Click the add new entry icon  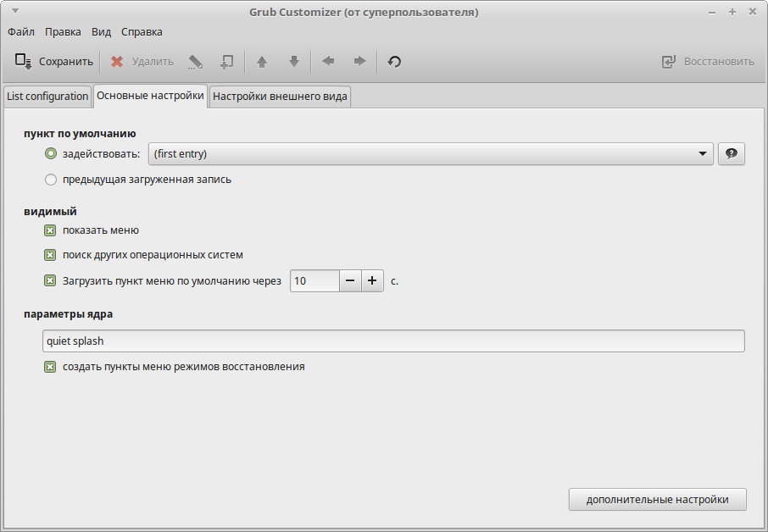(227, 62)
